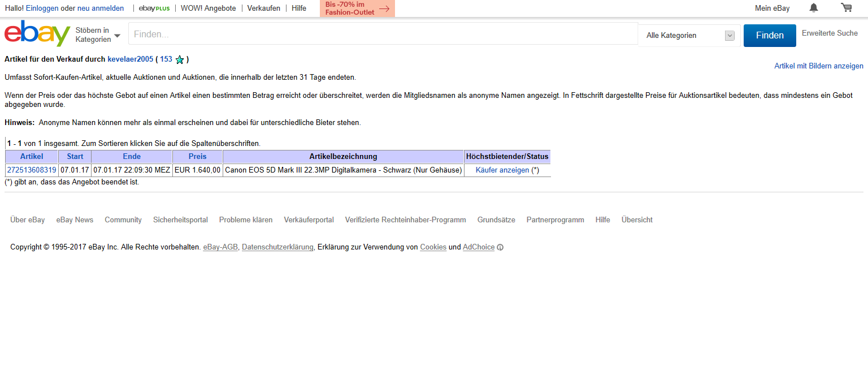Image resolution: width=868 pixels, height=370 pixels.
Task: Open 'Verkaufen' in the top bar
Action: pos(264,8)
